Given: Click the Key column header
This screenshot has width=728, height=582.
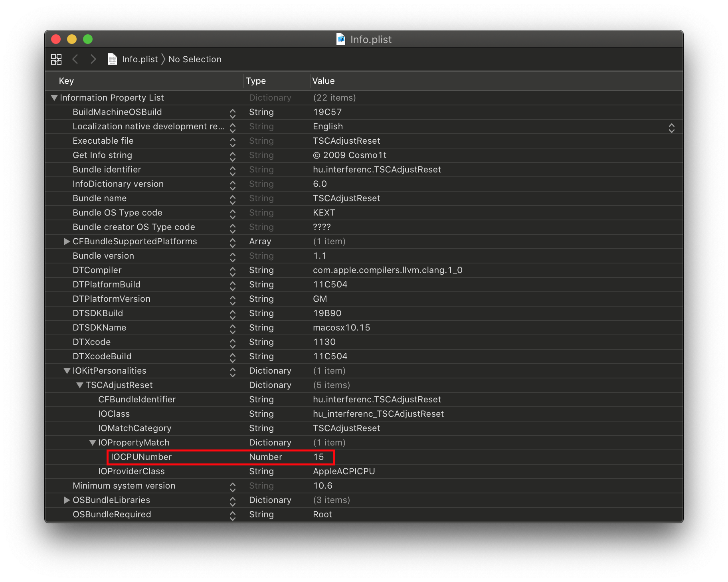Looking at the screenshot, I should coord(66,81).
